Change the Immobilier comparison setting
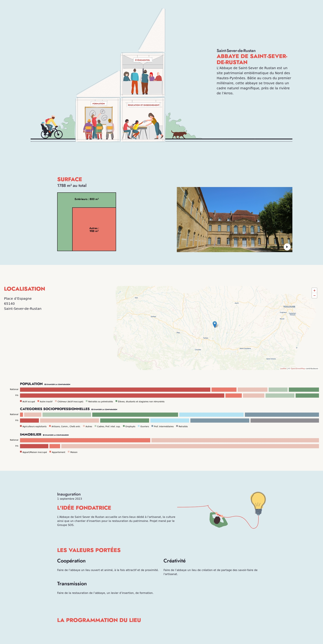323x644 pixels. click(56, 435)
